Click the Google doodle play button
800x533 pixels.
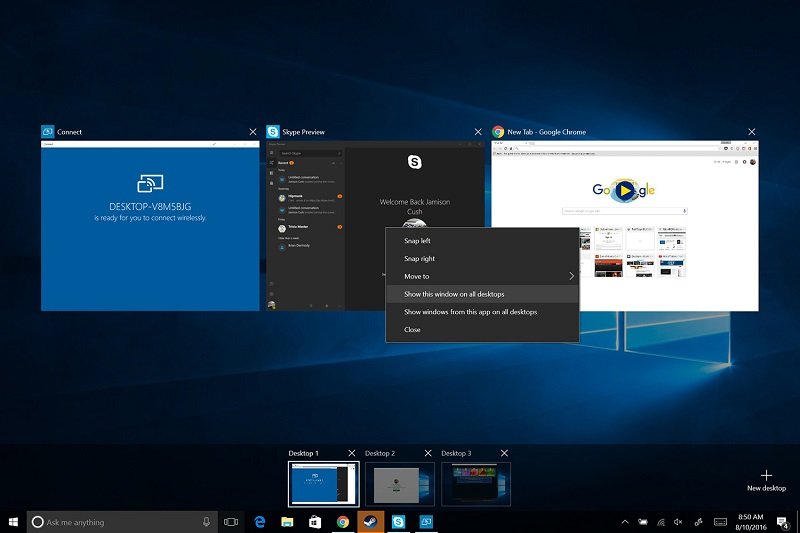tap(623, 191)
